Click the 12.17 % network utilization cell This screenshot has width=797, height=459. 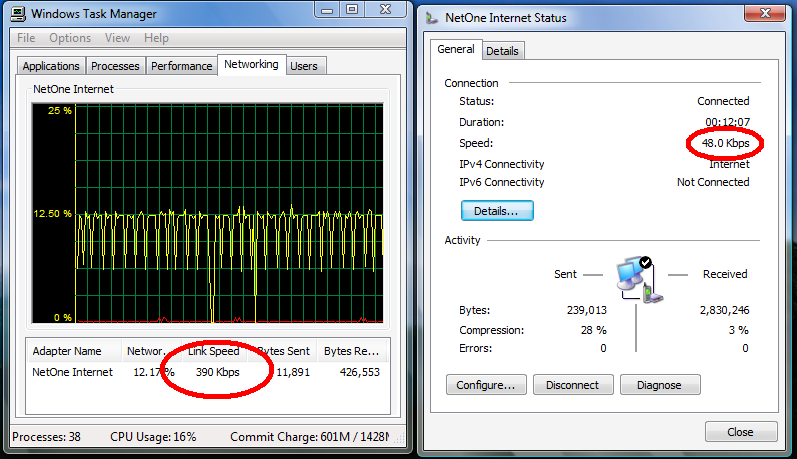154,372
